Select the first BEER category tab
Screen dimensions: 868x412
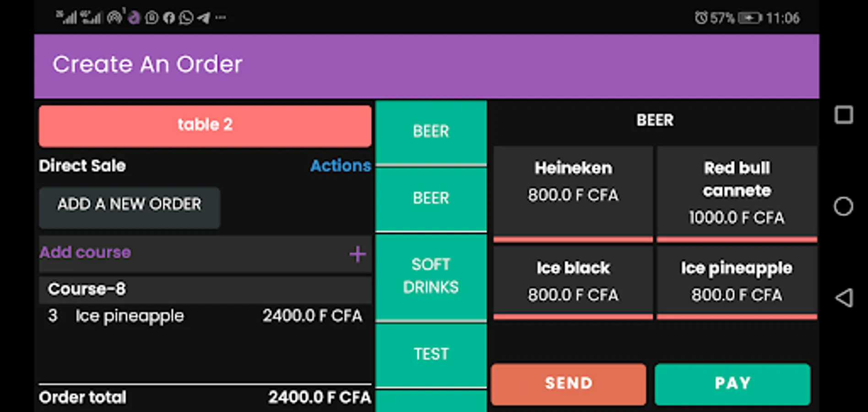coord(431,132)
